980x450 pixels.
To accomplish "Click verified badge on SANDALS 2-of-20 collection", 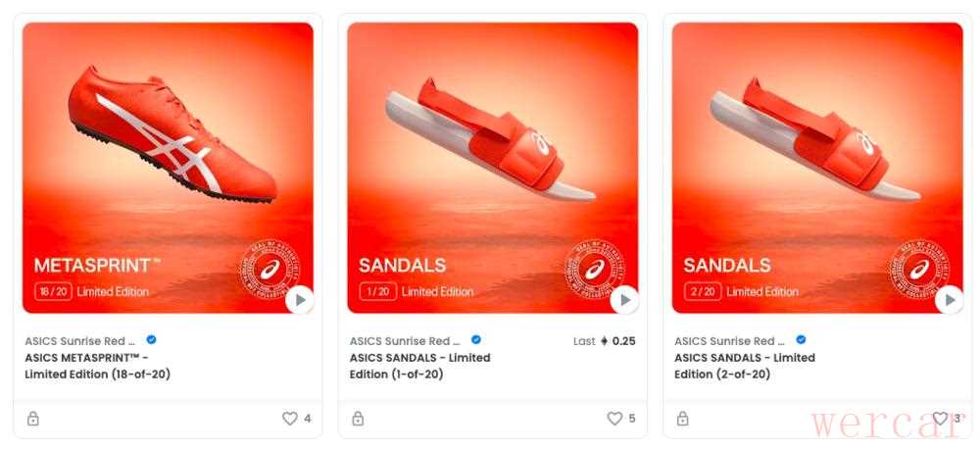I will point(801,340).
